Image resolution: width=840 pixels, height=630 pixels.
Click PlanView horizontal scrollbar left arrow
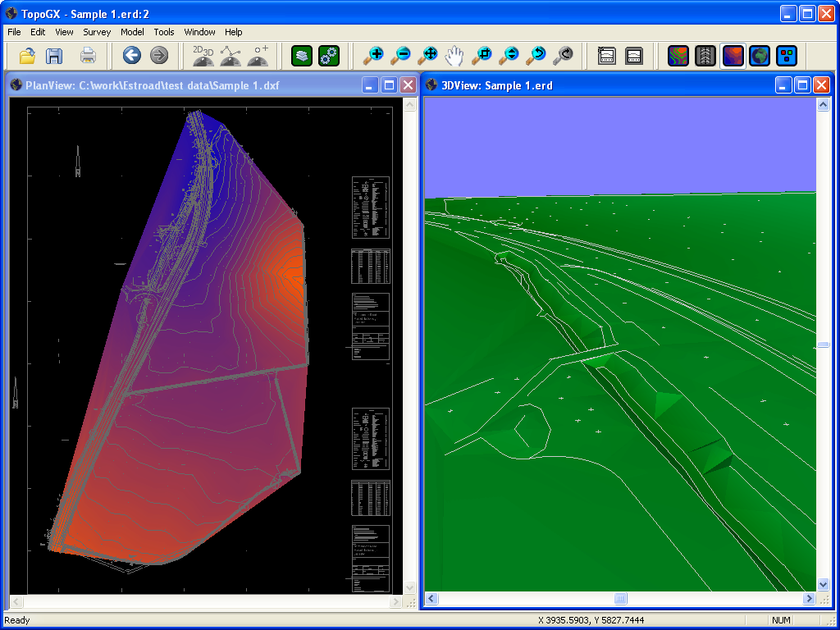16,601
